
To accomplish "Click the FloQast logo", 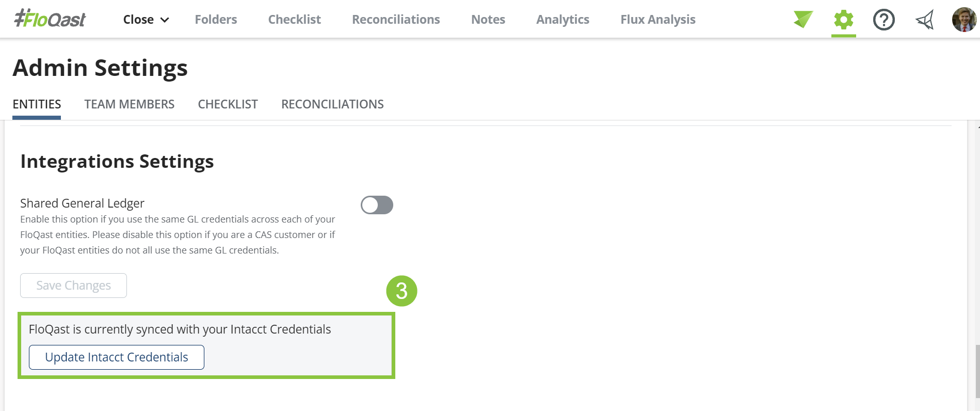I will pos(50,19).
